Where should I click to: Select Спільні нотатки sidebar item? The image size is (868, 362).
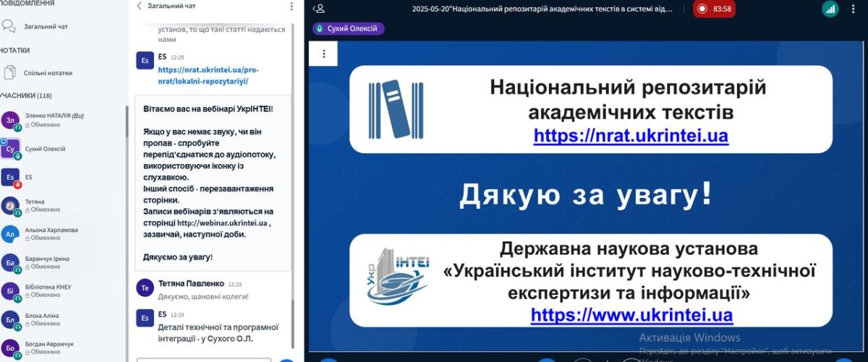[48, 73]
